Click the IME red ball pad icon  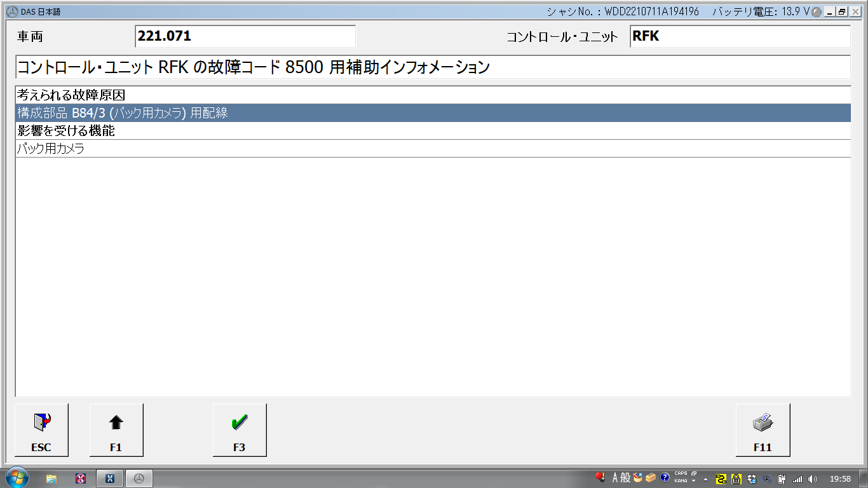pos(600,477)
